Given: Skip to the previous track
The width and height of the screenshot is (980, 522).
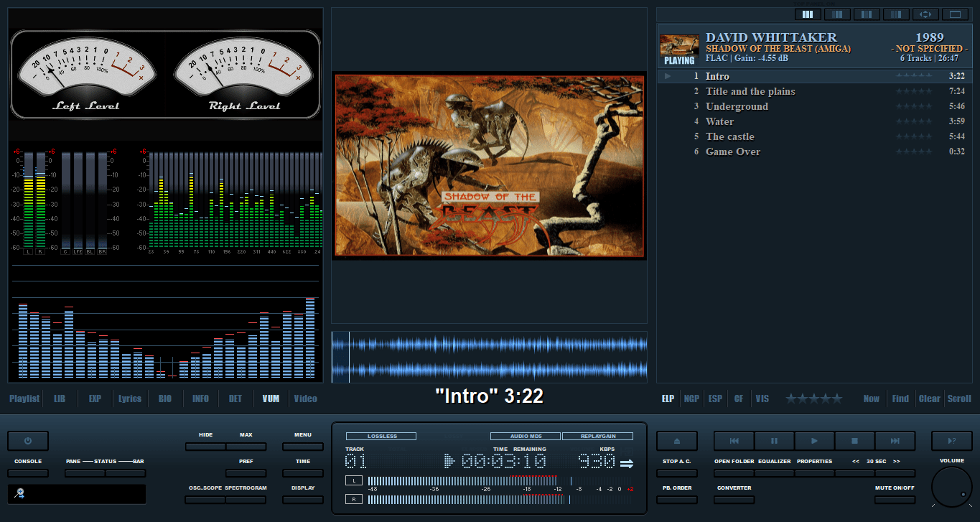Looking at the screenshot, I should tap(734, 441).
